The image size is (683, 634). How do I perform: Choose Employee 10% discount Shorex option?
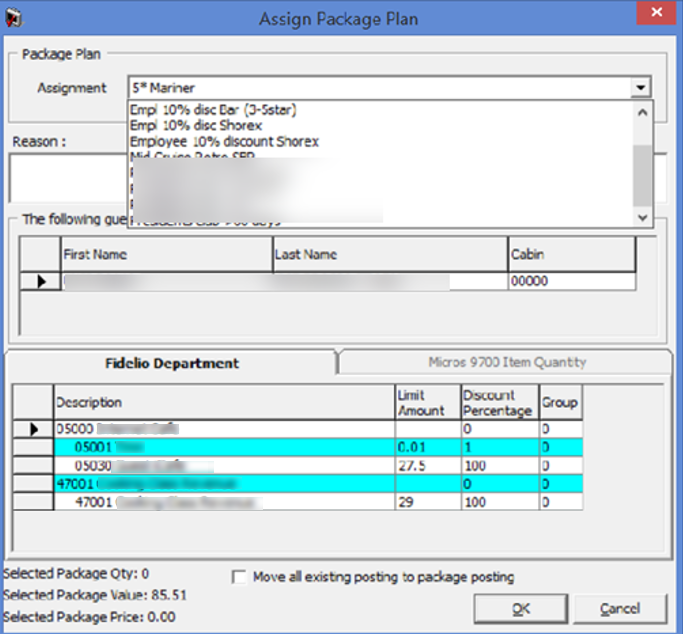click(x=224, y=142)
